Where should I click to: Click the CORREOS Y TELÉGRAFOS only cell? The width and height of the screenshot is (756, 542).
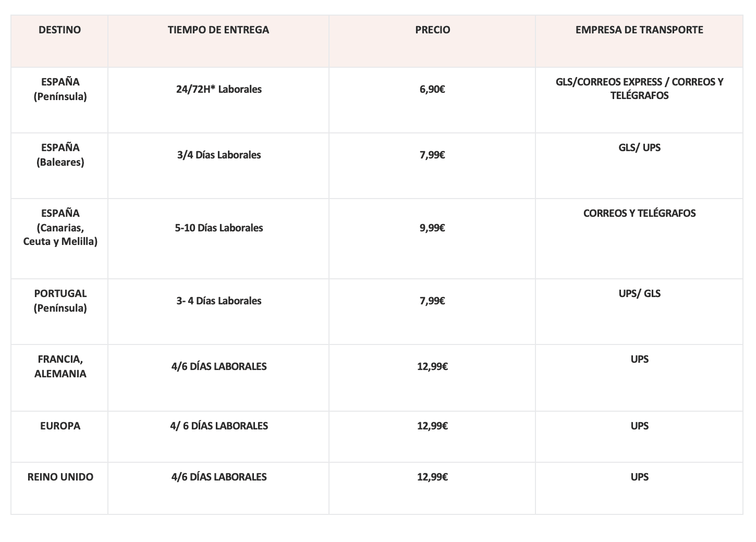coord(639,239)
